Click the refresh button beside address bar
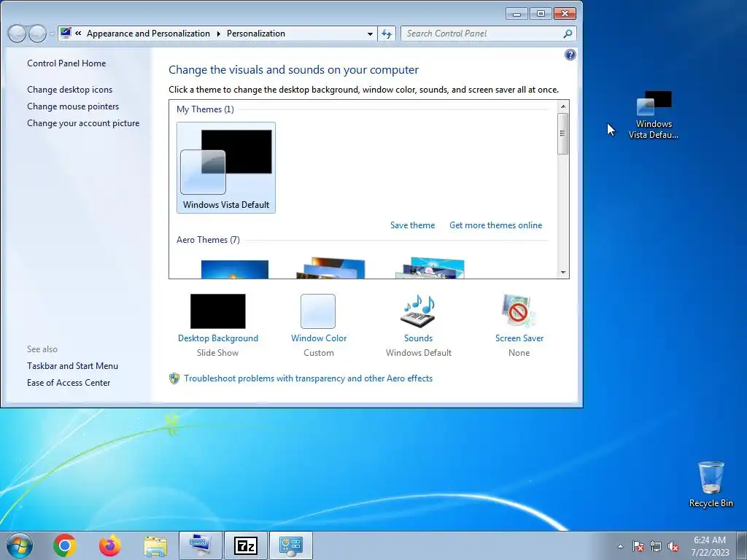Screen dimensions: 747x560 coord(387,34)
